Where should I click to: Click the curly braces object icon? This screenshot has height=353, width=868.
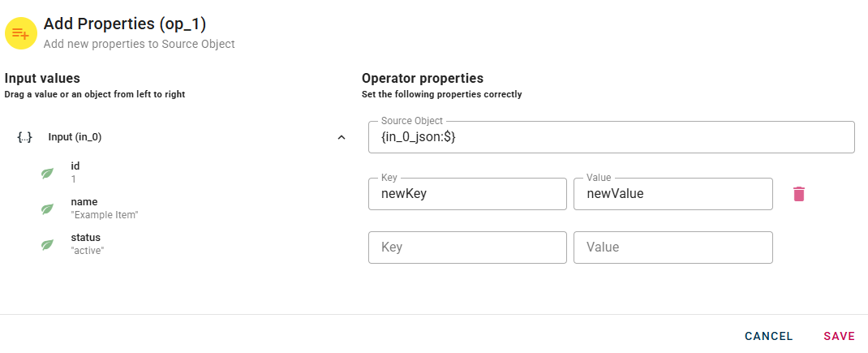click(x=24, y=137)
